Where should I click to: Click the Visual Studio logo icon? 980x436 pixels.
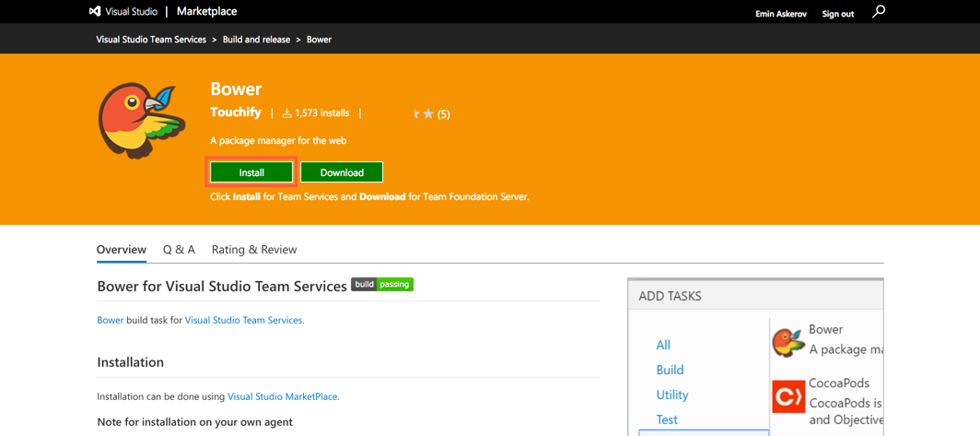(x=95, y=11)
